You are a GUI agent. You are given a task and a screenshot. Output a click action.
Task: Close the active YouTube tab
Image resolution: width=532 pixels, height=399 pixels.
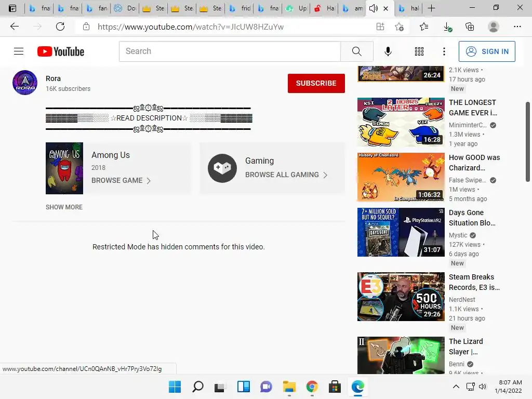[x=386, y=8]
